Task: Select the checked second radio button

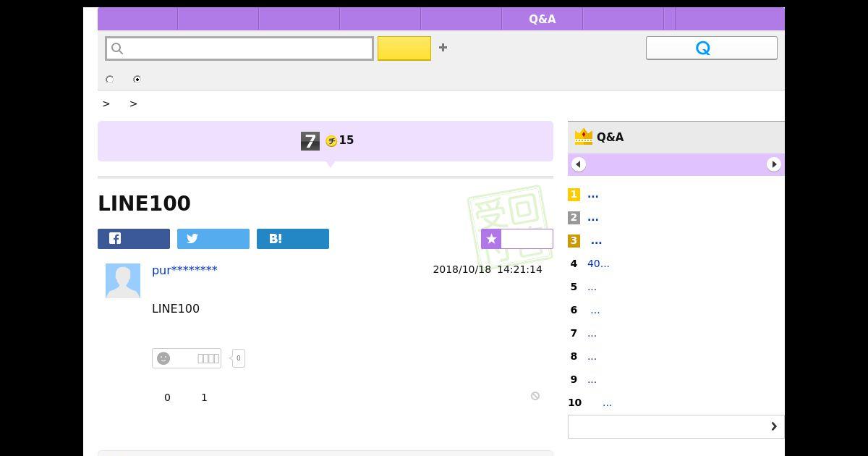Action: (x=137, y=79)
